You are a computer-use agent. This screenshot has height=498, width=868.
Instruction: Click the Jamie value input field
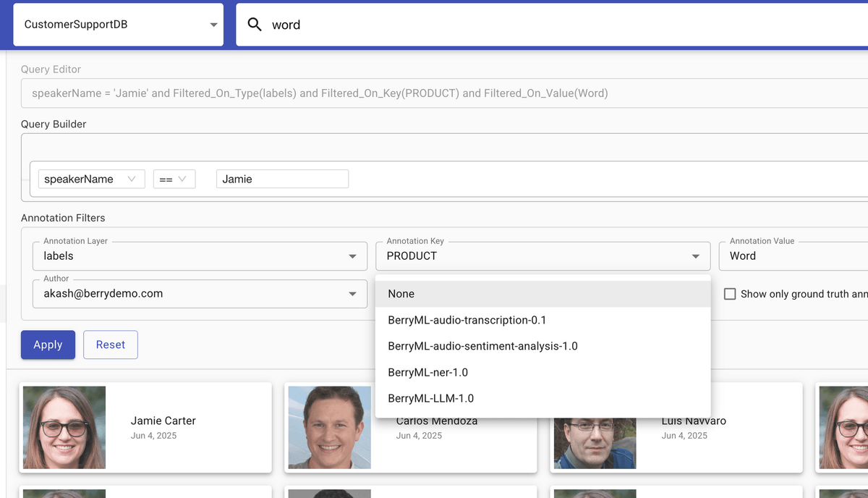[x=282, y=179]
